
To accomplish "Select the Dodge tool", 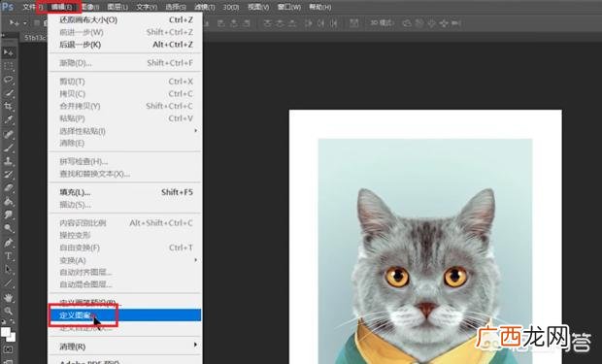I will [x=8, y=228].
